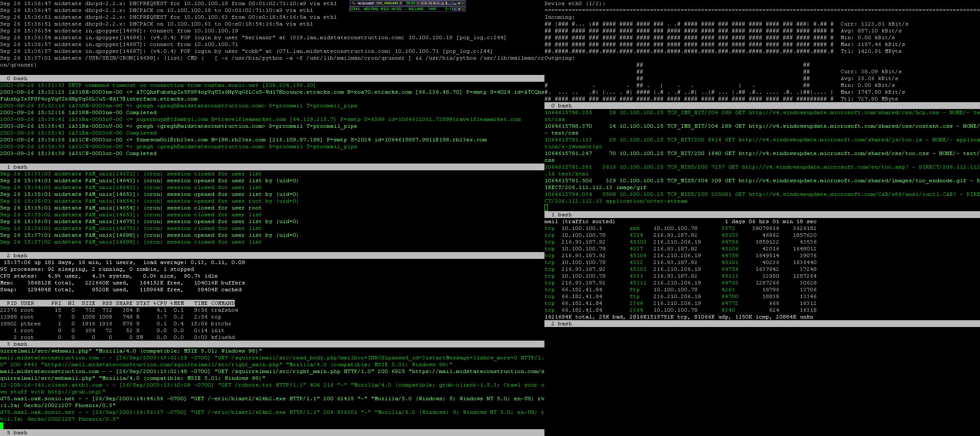Click the superbuys@tfmsby1.com mail log line

[260, 119]
